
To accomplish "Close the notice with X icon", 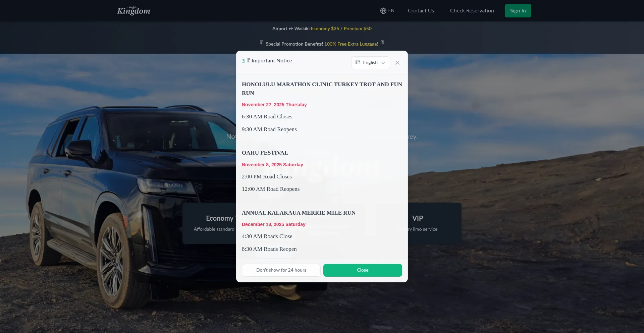I will (x=397, y=63).
